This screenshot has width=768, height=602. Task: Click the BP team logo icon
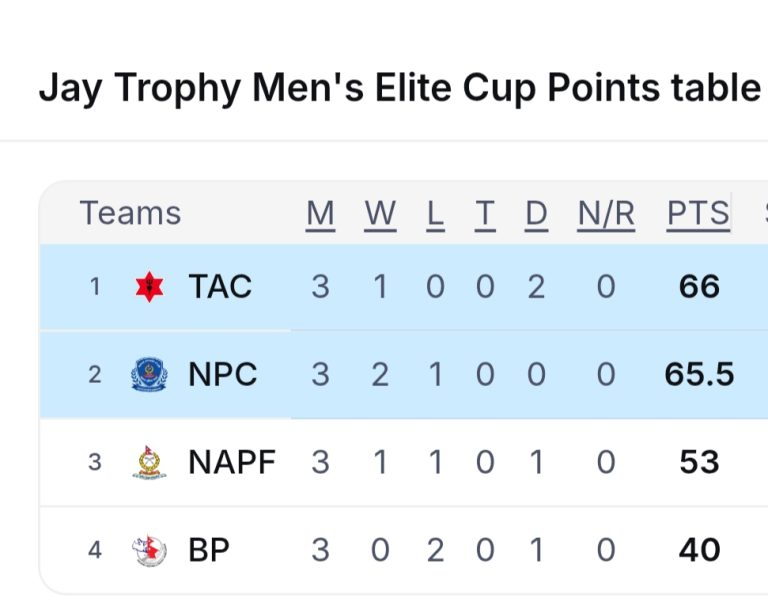(x=149, y=550)
